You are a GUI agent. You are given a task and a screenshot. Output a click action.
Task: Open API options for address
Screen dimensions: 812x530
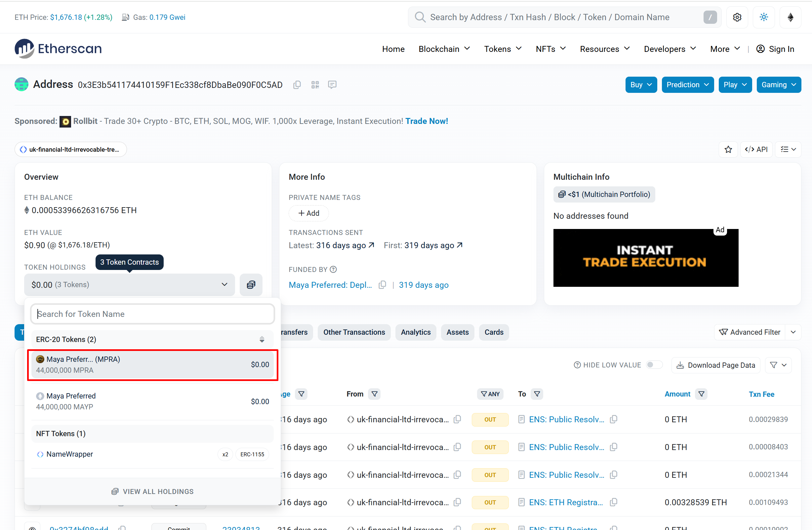coord(756,149)
